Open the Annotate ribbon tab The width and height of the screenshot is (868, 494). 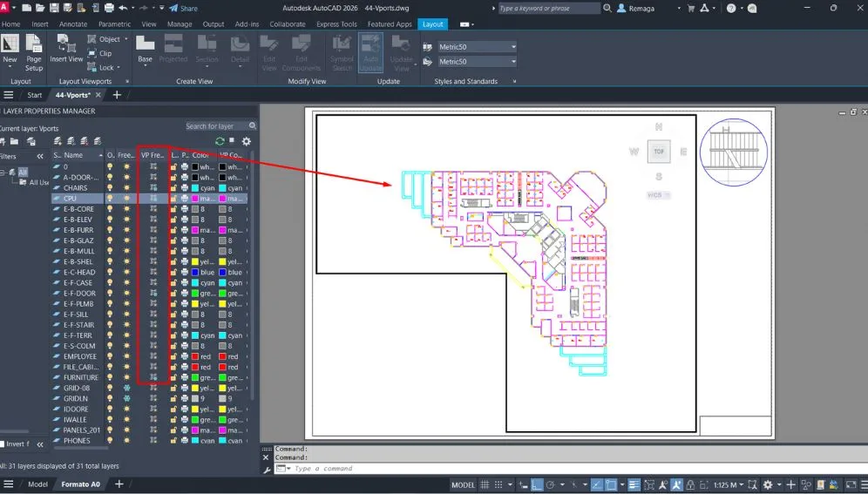72,24
